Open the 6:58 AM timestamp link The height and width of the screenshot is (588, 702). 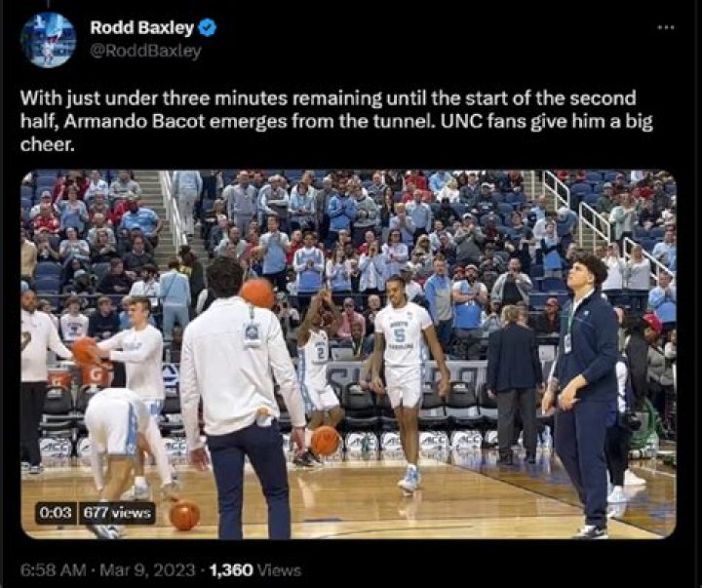54,570
